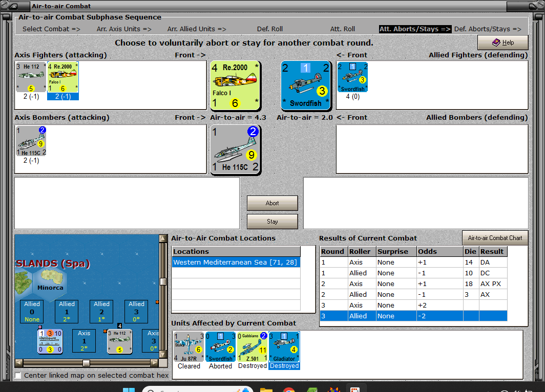
Task: Click the Select Combat => subphase
Action: point(51,29)
